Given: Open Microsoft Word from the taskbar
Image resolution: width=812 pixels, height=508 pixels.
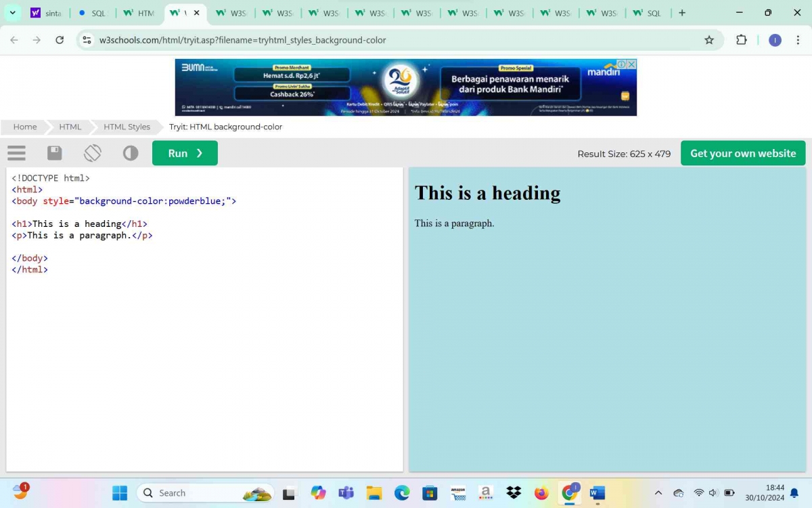Looking at the screenshot, I should (x=597, y=492).
